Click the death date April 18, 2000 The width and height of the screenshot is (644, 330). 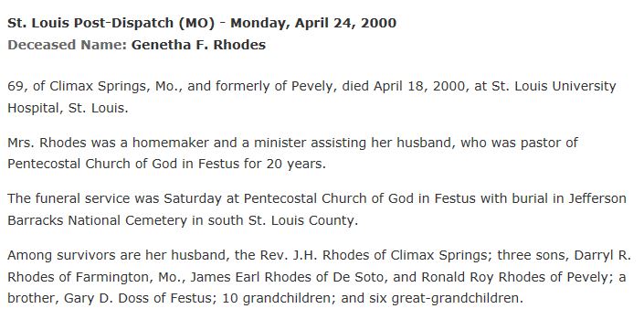pos(419,87)
